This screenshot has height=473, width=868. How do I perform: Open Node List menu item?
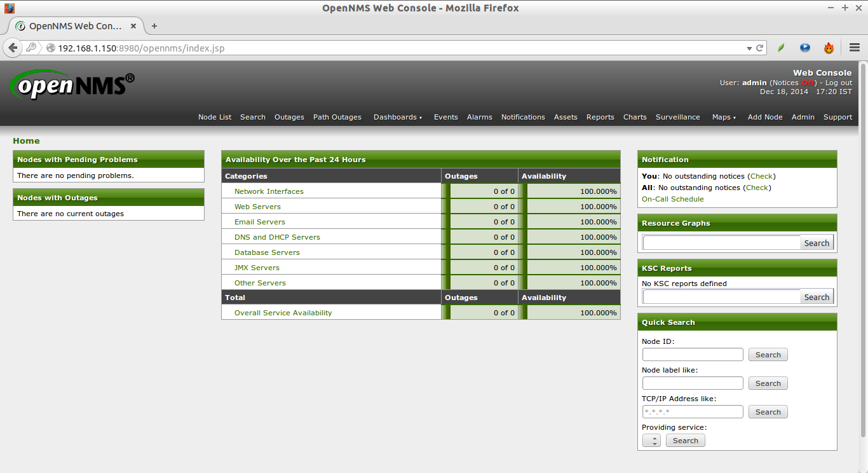(215, 117)
